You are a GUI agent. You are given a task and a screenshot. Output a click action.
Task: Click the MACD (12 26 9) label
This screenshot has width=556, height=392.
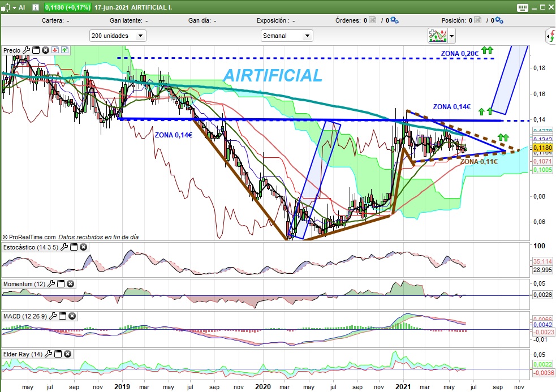(x=25, y=316)
